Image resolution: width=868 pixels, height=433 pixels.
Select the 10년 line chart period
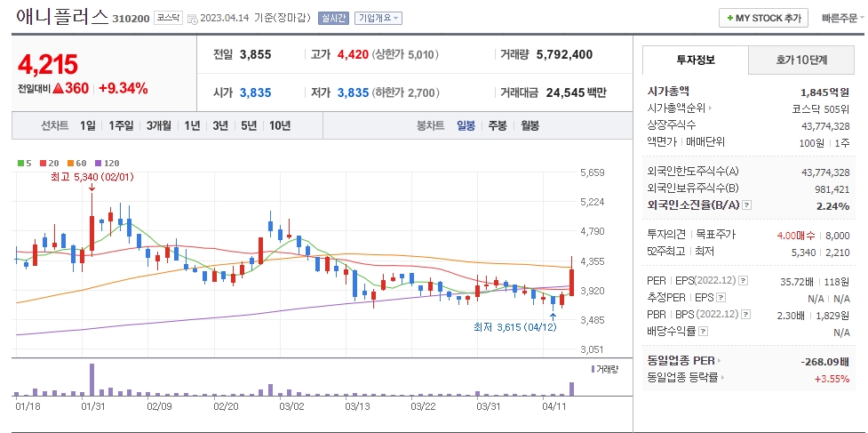[280, 125]
